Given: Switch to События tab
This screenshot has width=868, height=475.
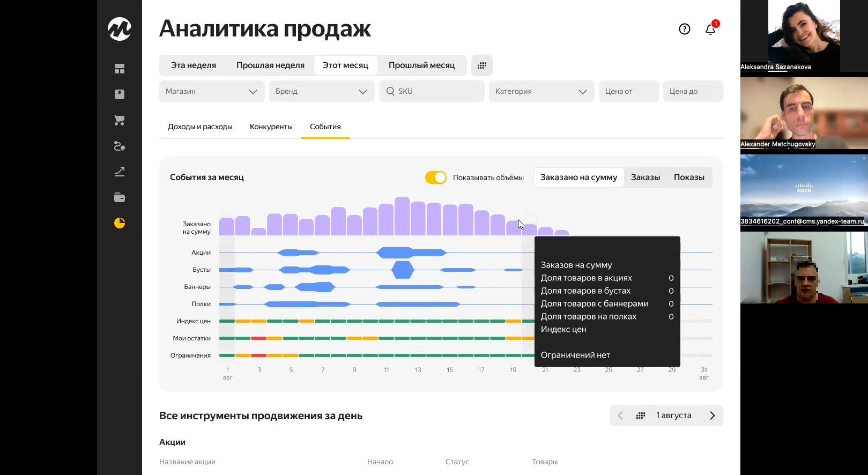Looking at the screenshot, I should 325,127.
